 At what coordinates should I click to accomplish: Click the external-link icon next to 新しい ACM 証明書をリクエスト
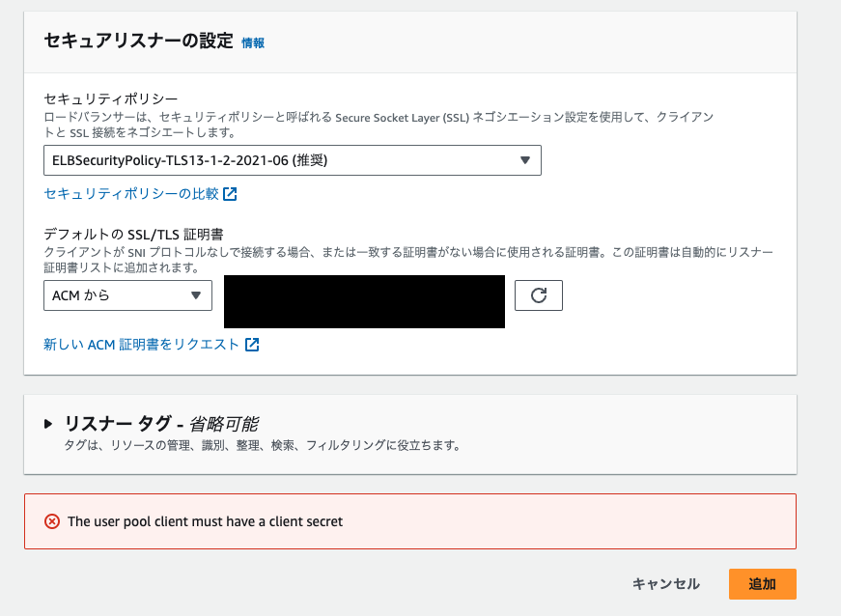pyautogui.click(x=252, y=345)
